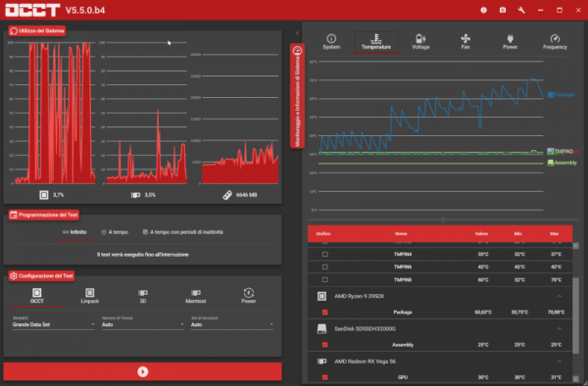The image size is (588, 386).
Task: Select A tempo con periodi di inattività
Action: point(182,232)
